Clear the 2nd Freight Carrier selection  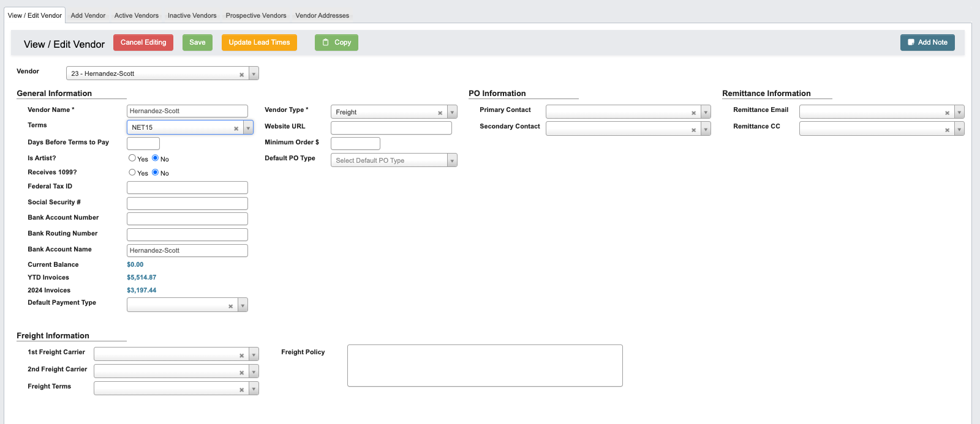241,373
